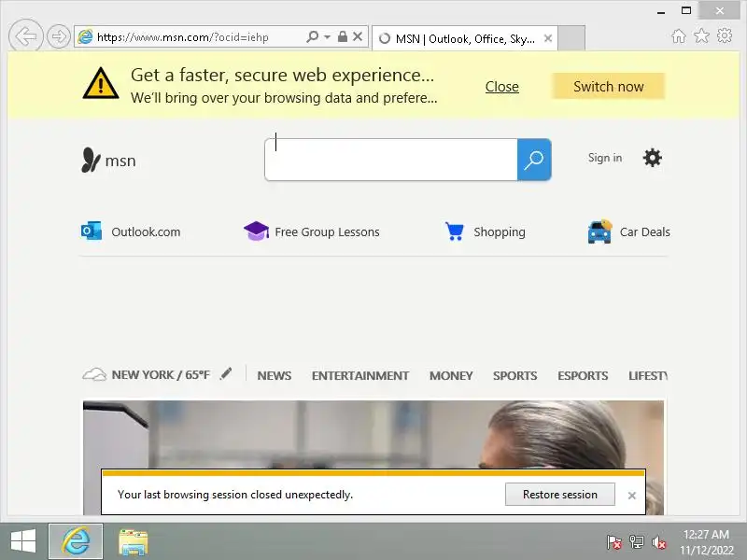Screen dimensions: 747x560
Task: Maximize the Internet Explorer window
Action: pos(686,10)
